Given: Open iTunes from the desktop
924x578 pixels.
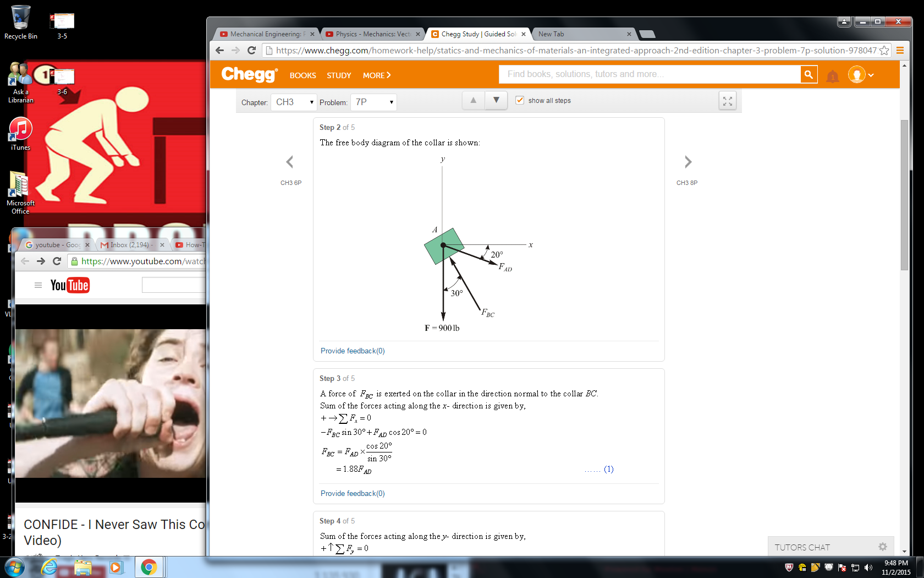Looking at the screenshot, I should pyautogui.click(x=20, y=128).
